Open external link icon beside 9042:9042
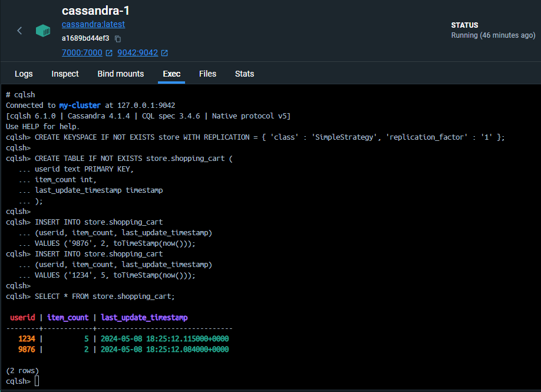The width and height of the screenshot is (541, 392). pyautogui.click(x=164, y=53)
